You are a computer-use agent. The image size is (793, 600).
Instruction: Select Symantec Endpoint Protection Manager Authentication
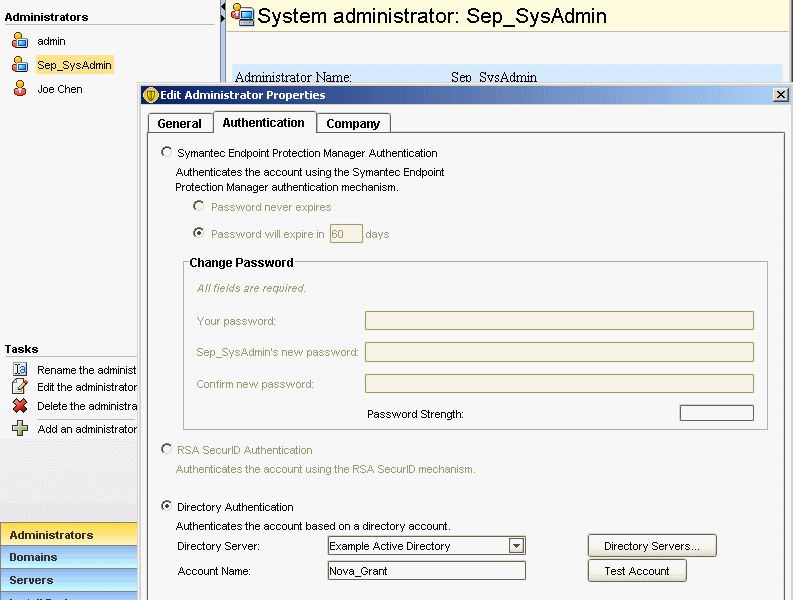(167, 153)
